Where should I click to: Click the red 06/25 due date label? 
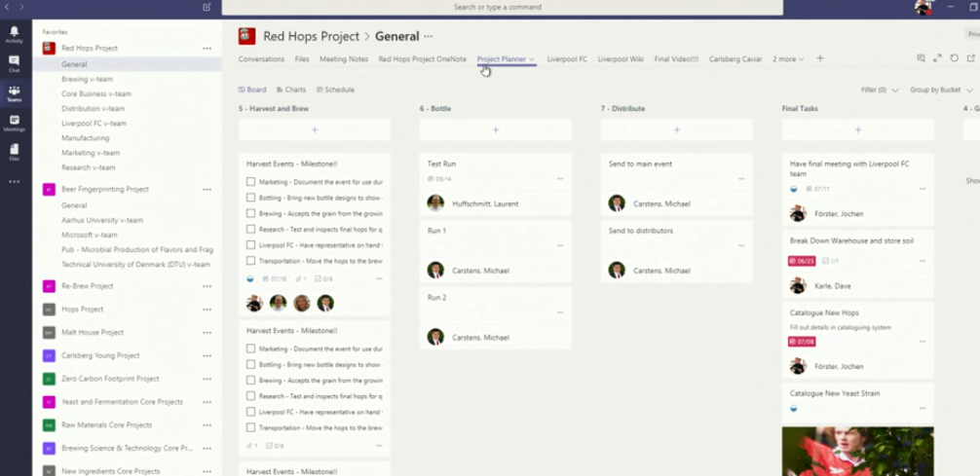(x=802, y=261)
